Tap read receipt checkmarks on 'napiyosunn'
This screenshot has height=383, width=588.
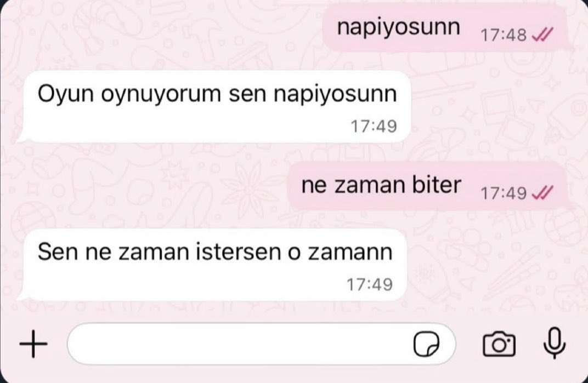[542, 35]
